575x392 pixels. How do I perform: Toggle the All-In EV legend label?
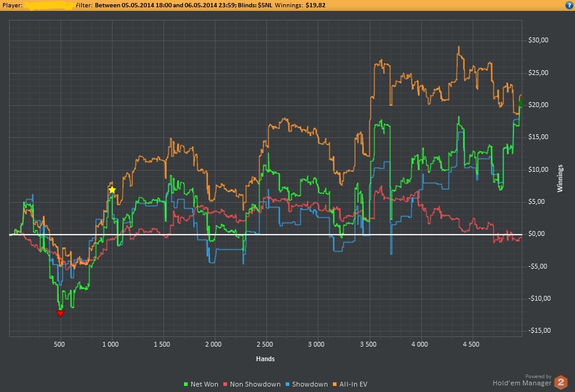pos(354,384)
